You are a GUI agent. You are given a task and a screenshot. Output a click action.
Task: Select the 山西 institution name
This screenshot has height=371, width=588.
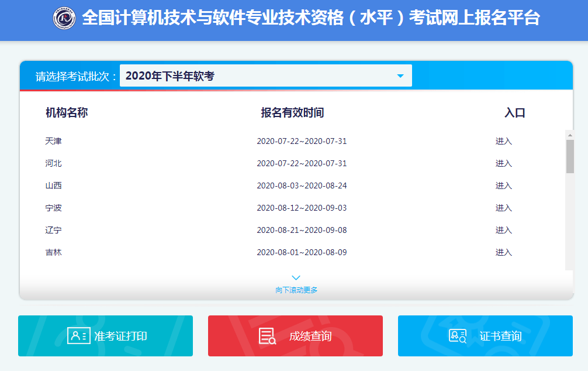[53, 185]
